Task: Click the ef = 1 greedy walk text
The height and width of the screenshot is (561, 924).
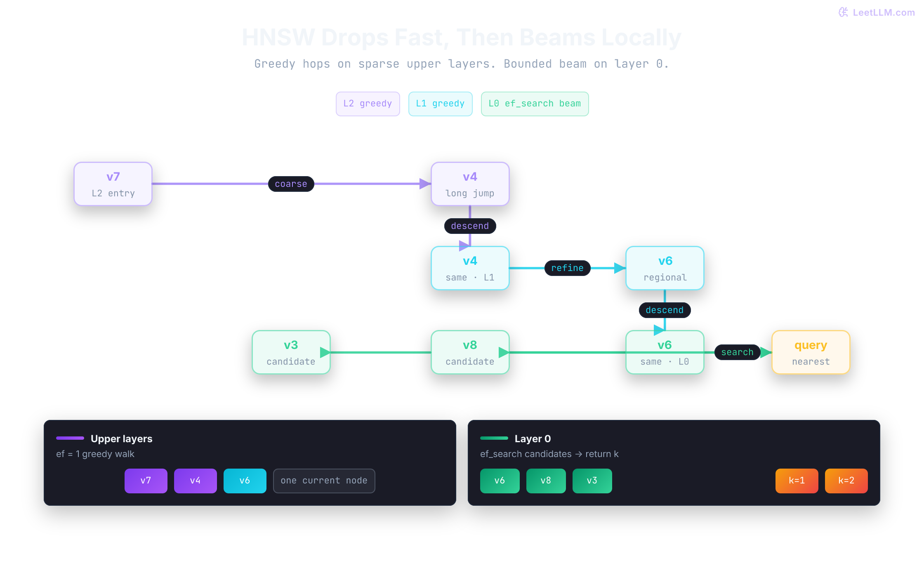Action: [95, 454]
